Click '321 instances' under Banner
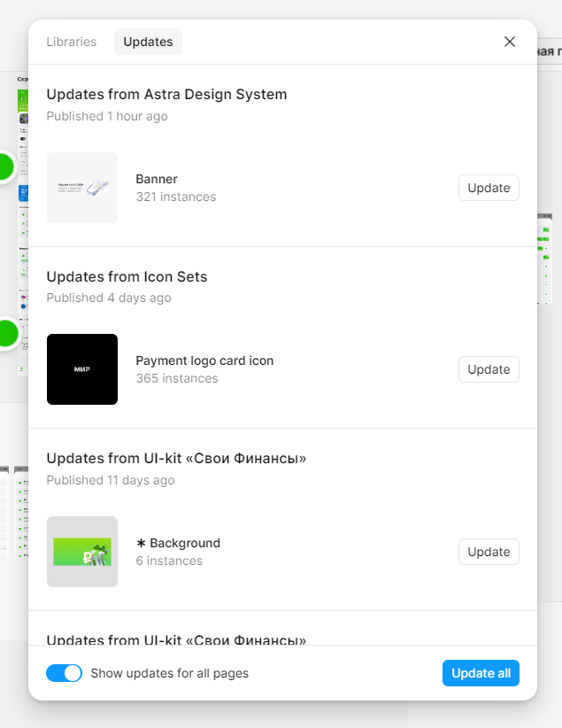The image size is (562, 728). pyautogui.click(x=176, y=197)
